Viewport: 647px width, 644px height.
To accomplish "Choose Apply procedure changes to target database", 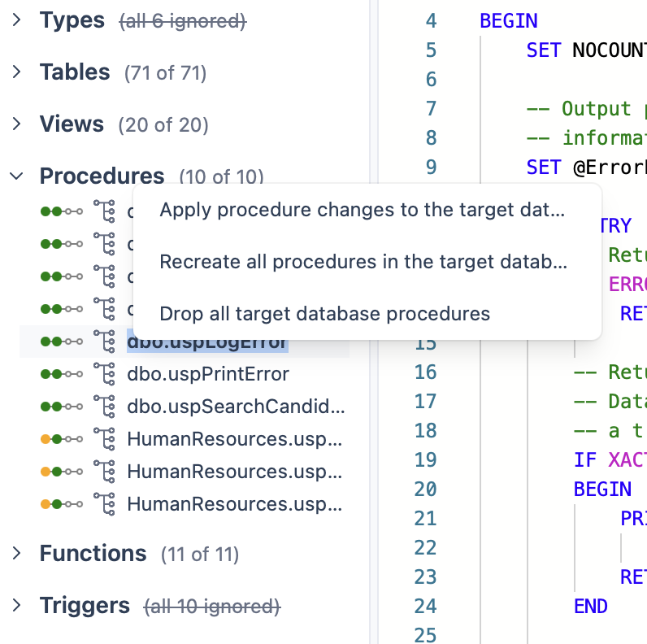I will click(362, 211).
